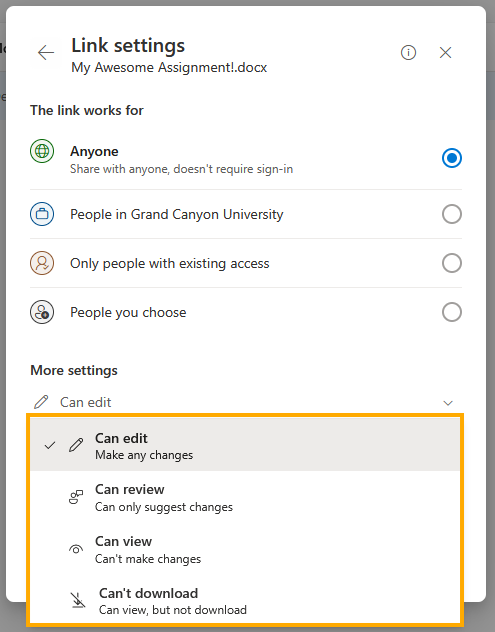Viewport: 495px width, 632px height.
Task: Close the Link settings dialog
Action: tap(445, 52)
